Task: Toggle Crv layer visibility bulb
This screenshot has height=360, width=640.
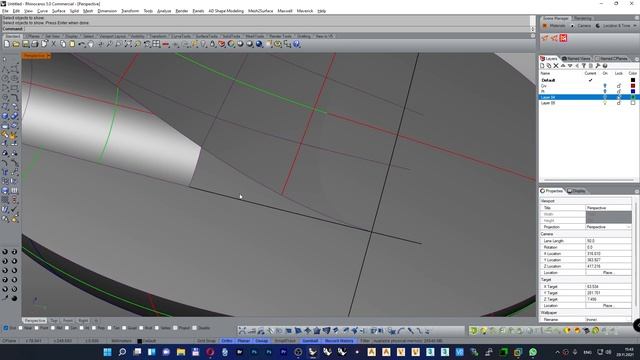Action: [x=605, y=86]
